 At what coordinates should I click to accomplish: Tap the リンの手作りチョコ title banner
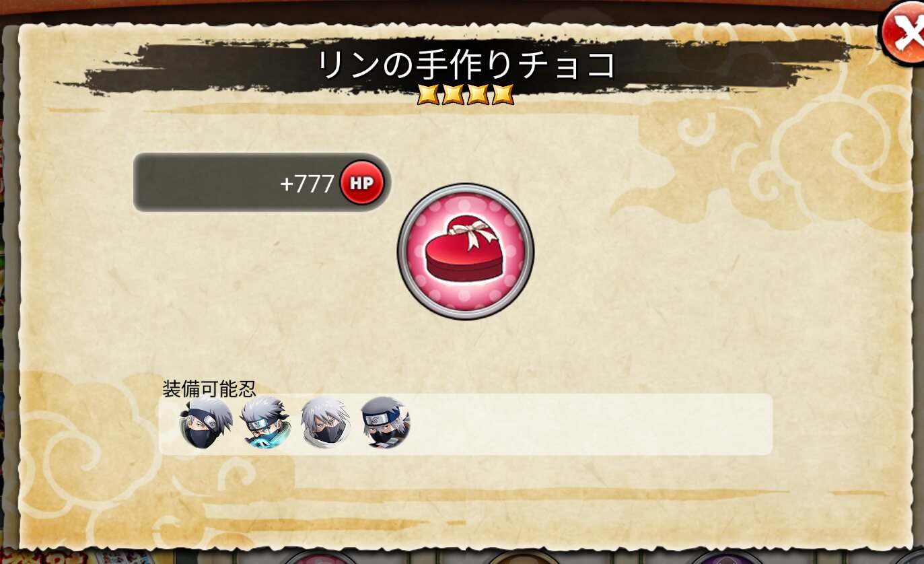pos(466,65)
